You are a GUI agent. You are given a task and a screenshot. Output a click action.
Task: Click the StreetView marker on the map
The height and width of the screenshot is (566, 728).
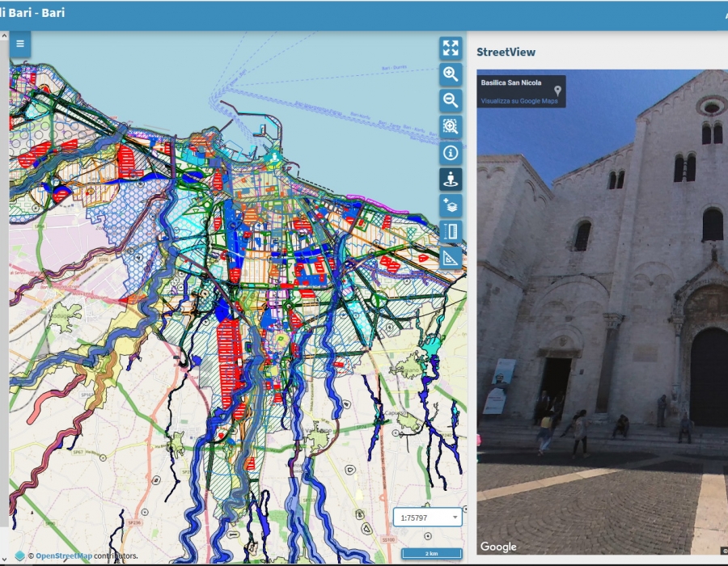[275, 157]
